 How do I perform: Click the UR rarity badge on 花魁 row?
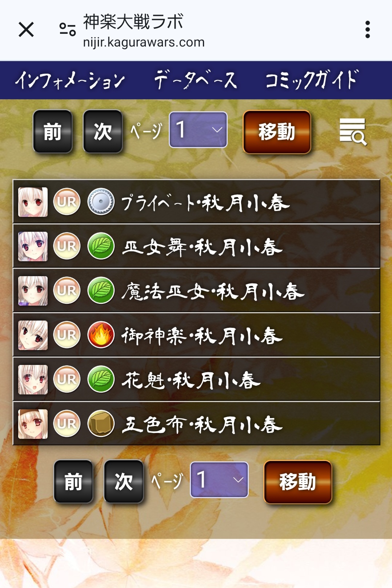point(67,379)
